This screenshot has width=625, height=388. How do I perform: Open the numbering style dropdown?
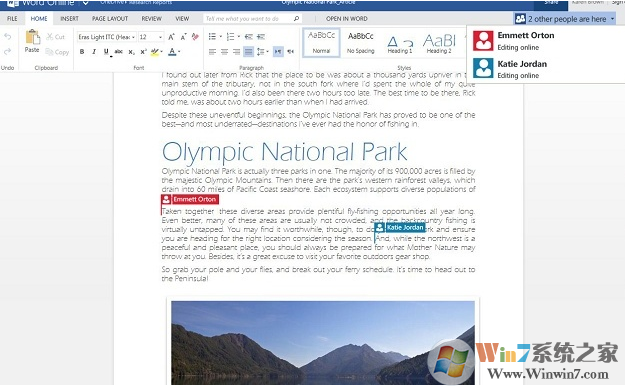[x=238, y=37]
